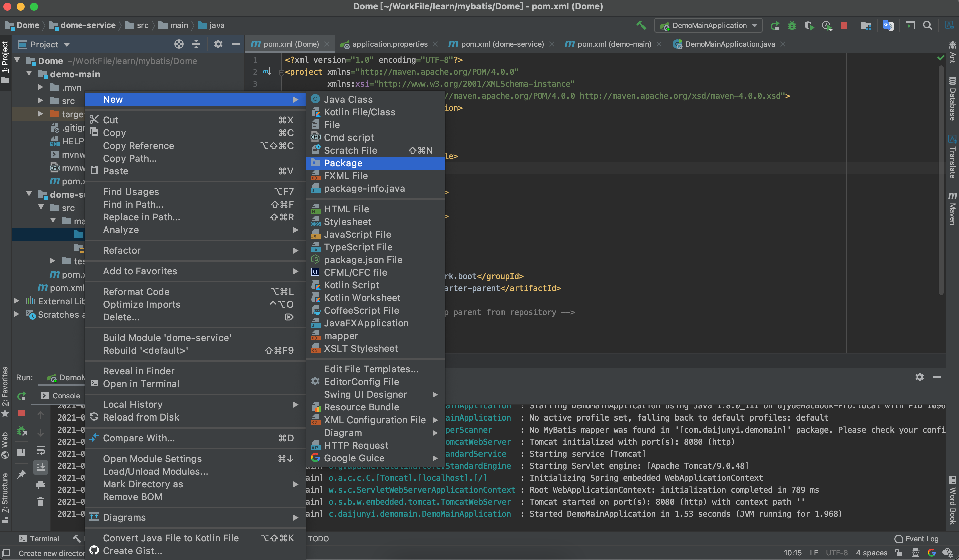Expand the Swing UI Designer submenu
Image resolution: width=959 pixels, height=560 pixels.
(375, 394)
